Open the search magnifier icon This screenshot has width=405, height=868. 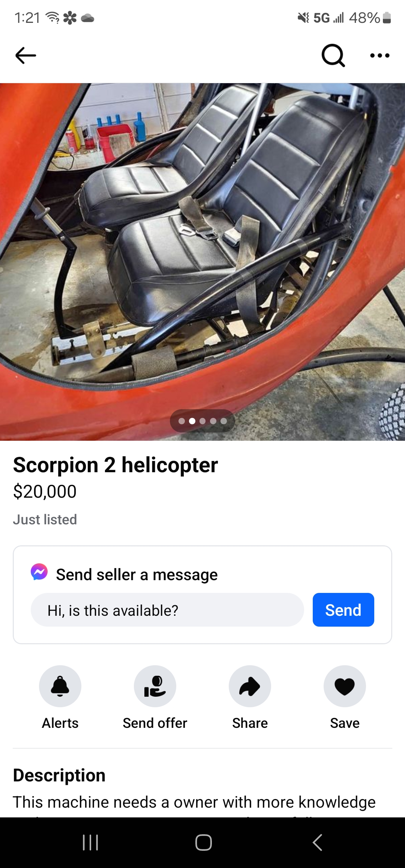(x=333, y=55)
